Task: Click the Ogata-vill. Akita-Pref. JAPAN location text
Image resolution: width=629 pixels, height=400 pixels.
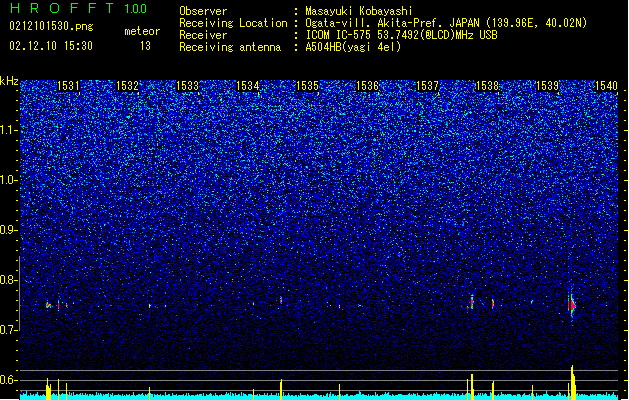Action: point(446,23)
